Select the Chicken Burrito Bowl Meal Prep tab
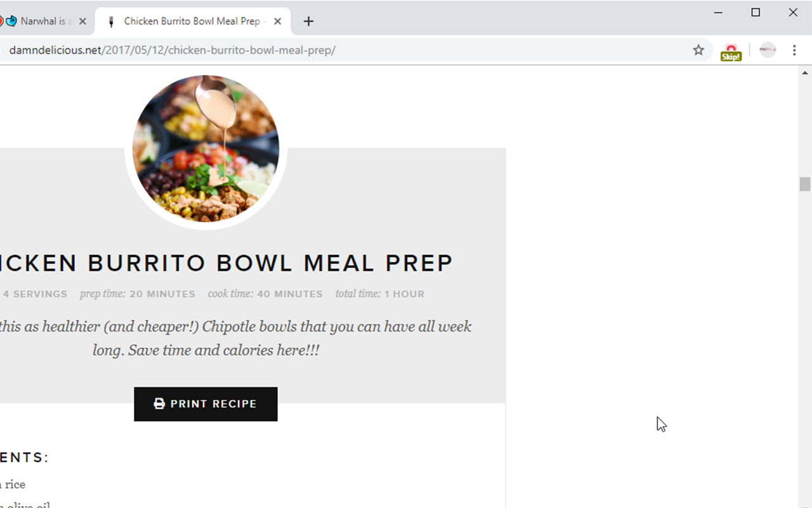Image resolution: width=812 pixels, height=508 pixels. 190,21
